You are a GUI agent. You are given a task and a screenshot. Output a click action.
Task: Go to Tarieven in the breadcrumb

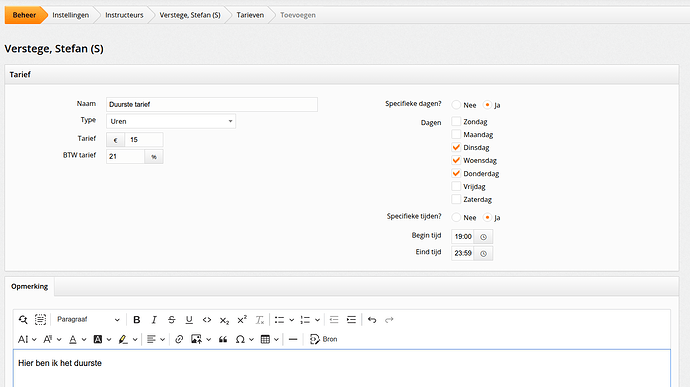(x=250, y=15)
